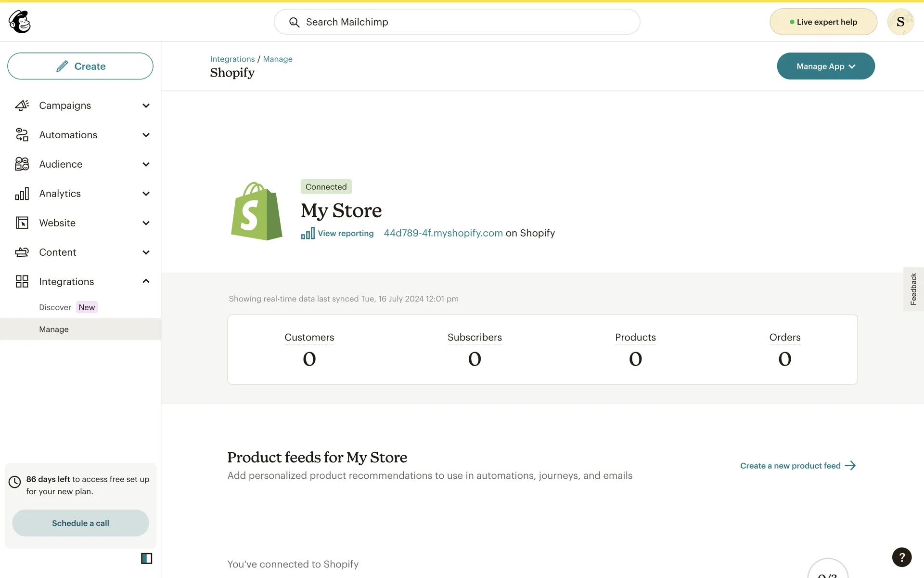The image size is (924, 578).
Task: Click the Create button
Action: point(80,66)
